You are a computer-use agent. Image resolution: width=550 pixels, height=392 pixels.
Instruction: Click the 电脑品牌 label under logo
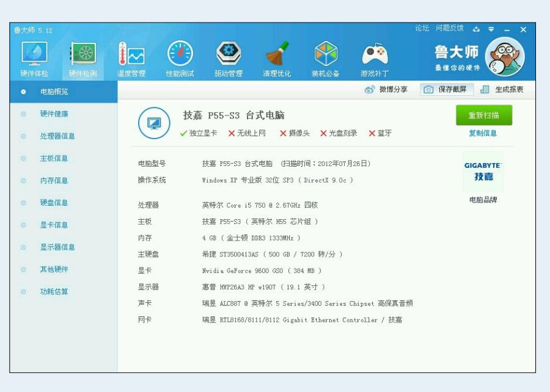pyautogui.click(x=483, y=200)
